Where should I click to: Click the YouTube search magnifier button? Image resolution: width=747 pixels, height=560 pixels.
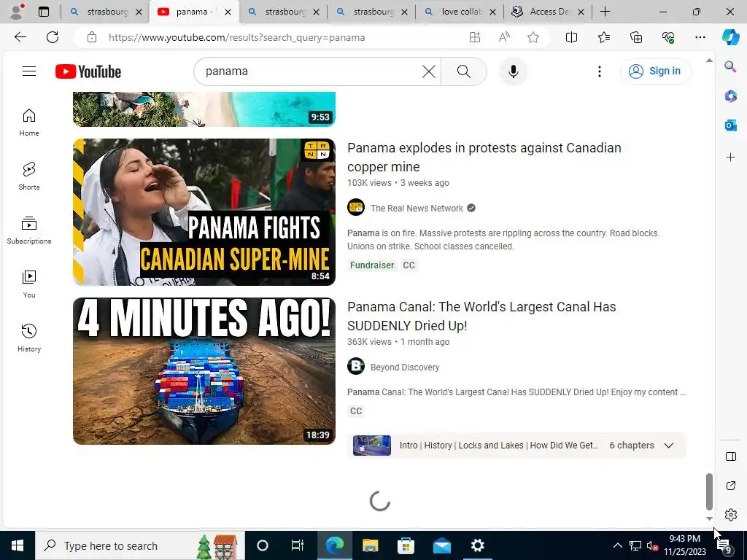[463, 71]
